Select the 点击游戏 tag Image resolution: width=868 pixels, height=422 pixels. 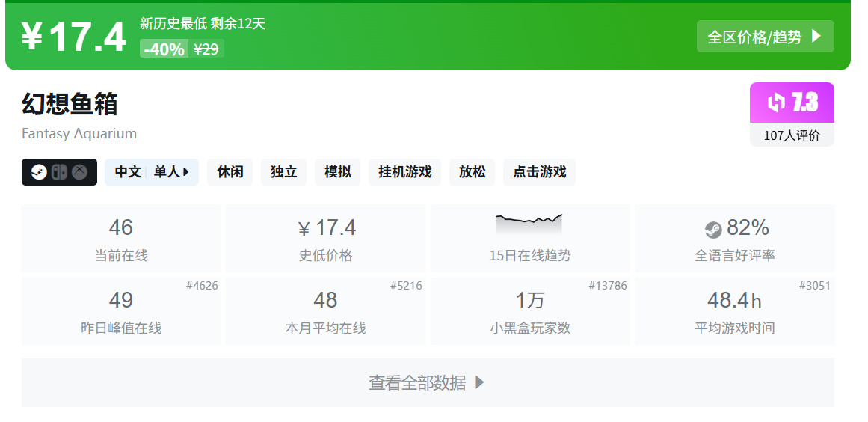click(539, 172)
